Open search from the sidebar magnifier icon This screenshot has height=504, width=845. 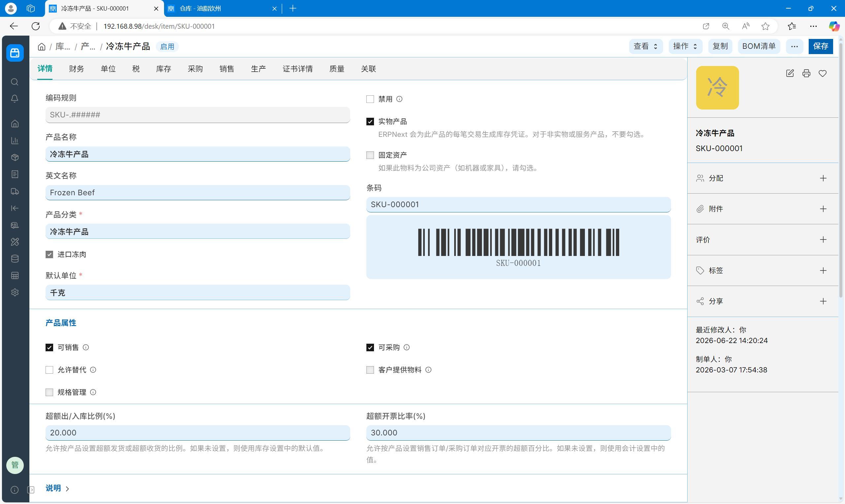15,82
